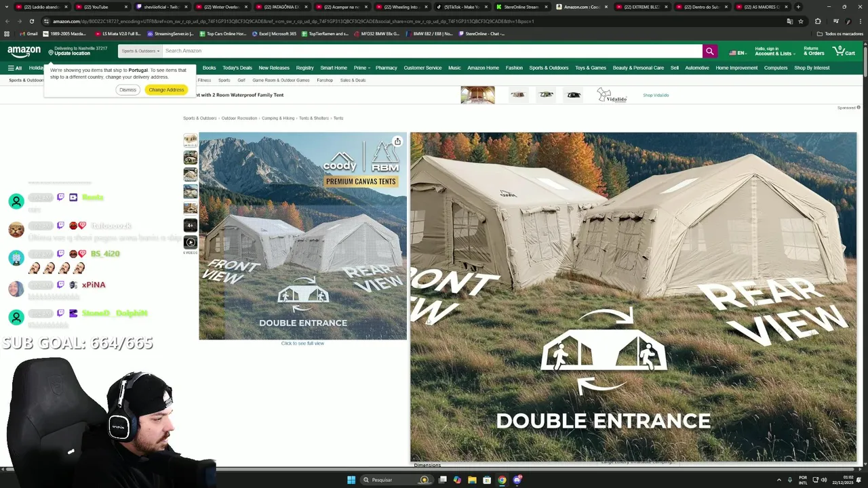
Task: Expand the Prime dropdown menu
Action: (x=362, y=68)
